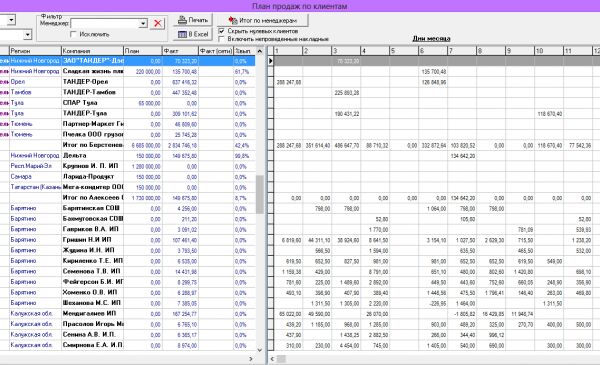Select Гавриков В.А. ИП cell

92,229
